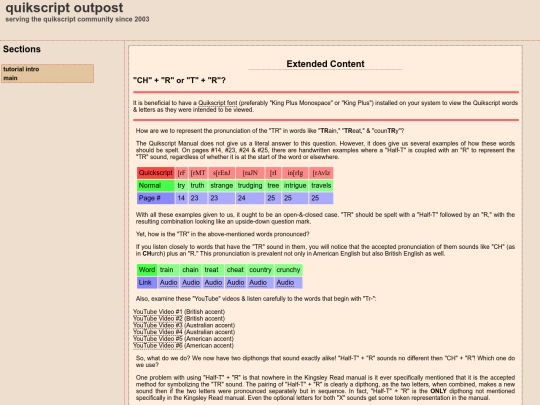Click the 'intrigue' table cell
The width and height of the screenshot is (540, 405).
295,186
